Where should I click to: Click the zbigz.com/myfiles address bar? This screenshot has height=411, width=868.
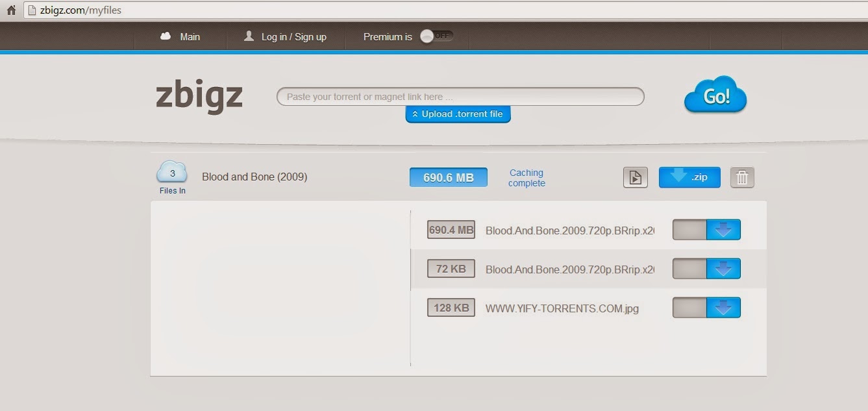point(445,10)
